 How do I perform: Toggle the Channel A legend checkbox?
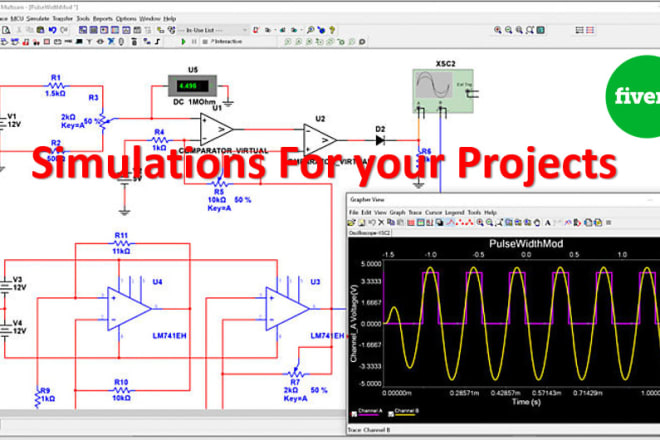pyautogui.click(x=354, y=414)
